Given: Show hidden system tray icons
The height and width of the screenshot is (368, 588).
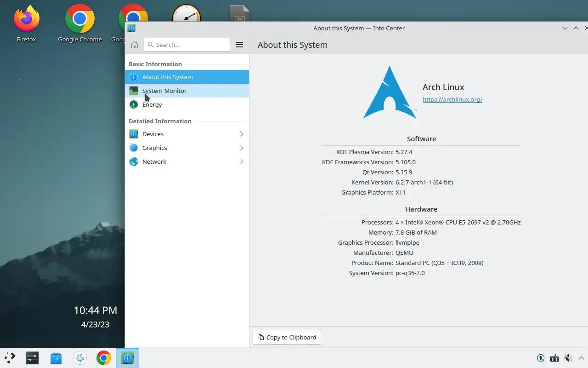Looking at the screenshot, I should [x=582, y=358].
